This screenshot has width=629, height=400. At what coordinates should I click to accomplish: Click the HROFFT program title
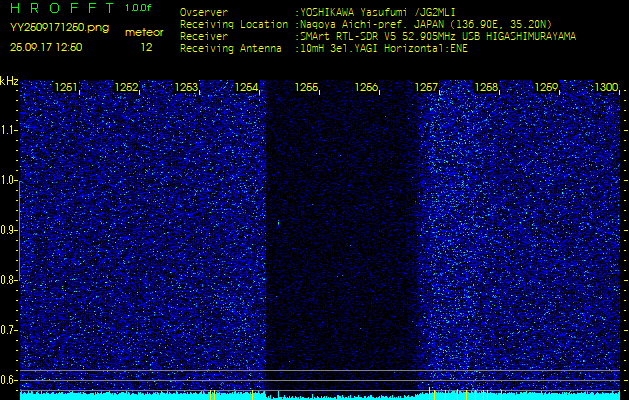[x=63, y=8]
